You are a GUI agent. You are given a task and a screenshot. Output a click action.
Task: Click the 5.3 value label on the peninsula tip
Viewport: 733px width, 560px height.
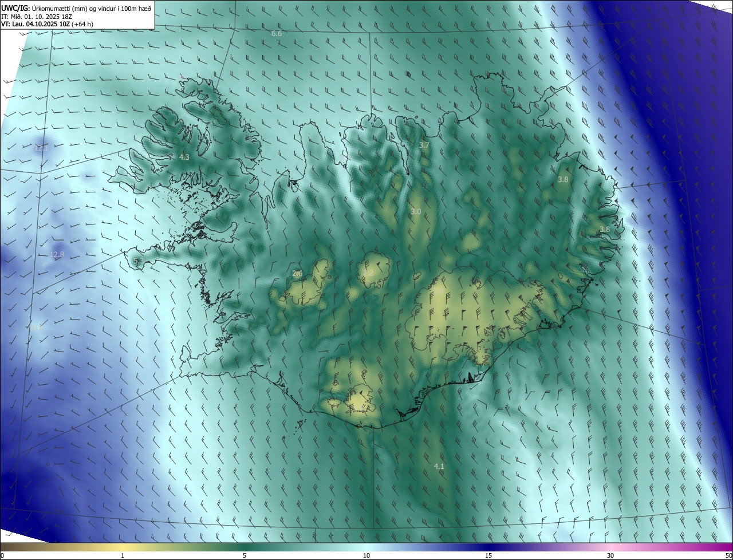[138, 261]
